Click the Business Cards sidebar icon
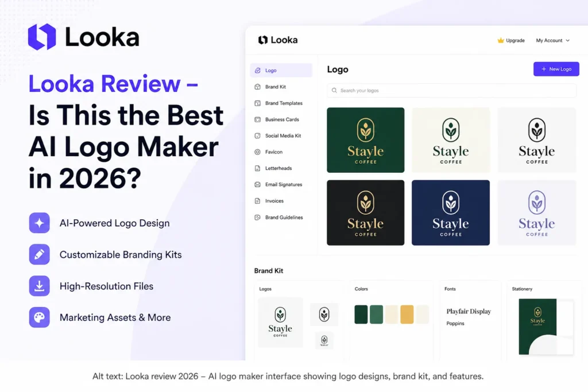Screen dimensions: 588x392 point(258,119)
